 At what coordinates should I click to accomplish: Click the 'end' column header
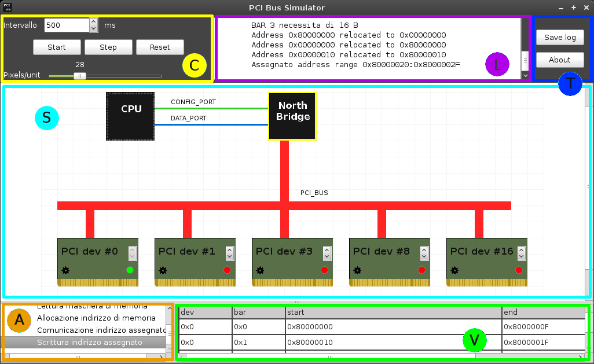pyautogui.click(x=544, y=312)
